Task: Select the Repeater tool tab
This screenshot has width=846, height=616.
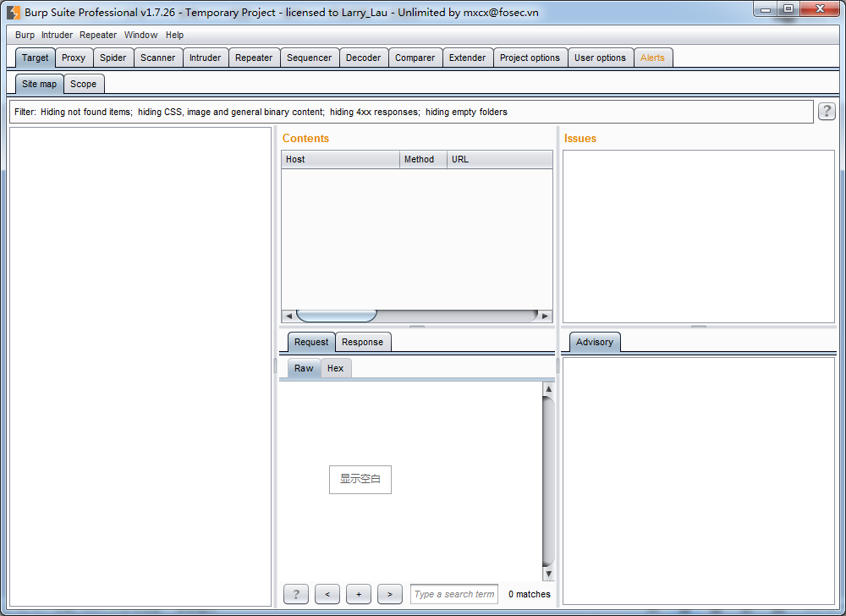Action: (254, 58)
